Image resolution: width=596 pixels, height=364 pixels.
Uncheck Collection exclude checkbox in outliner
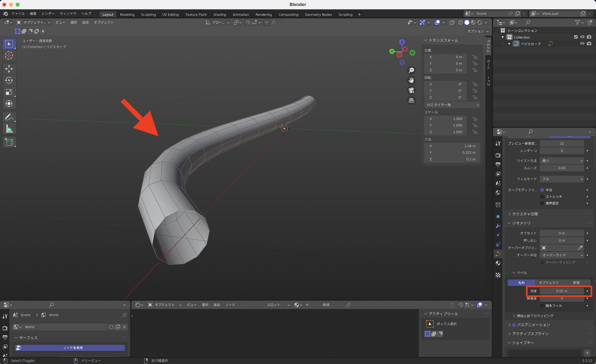(576, 37)
